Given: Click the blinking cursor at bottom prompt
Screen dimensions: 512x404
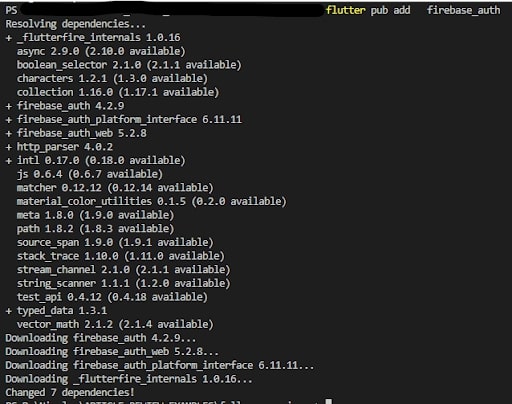Looking at the screenshot, I should 329,401.
